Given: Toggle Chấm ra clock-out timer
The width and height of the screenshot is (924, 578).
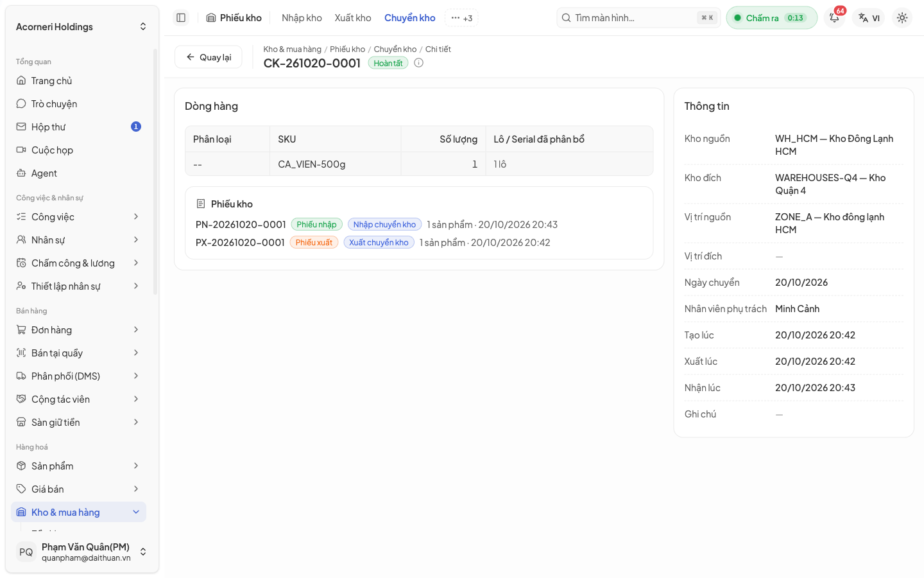Looking at the screenshot, I should point(772,18).
